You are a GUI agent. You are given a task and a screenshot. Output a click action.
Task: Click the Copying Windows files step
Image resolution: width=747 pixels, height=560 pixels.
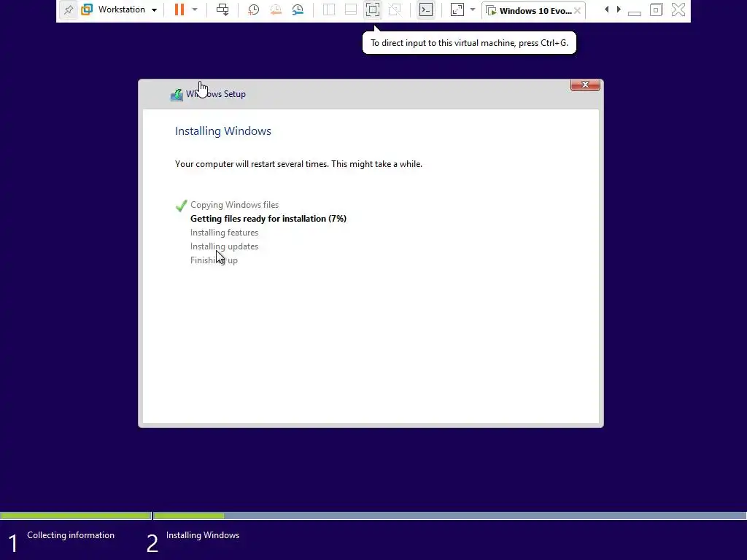tap(234, 205)
